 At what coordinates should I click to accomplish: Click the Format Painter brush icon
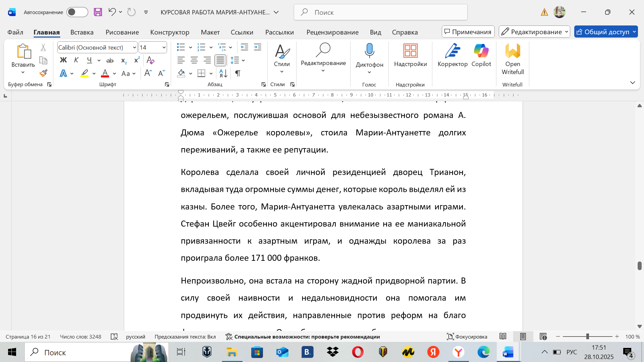click(43, 73)
